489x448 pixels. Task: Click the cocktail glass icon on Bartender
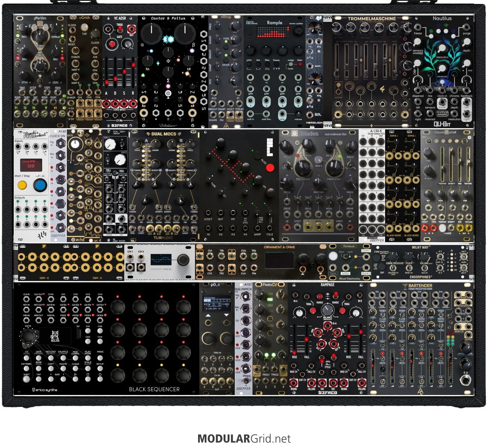coord(405,286)
